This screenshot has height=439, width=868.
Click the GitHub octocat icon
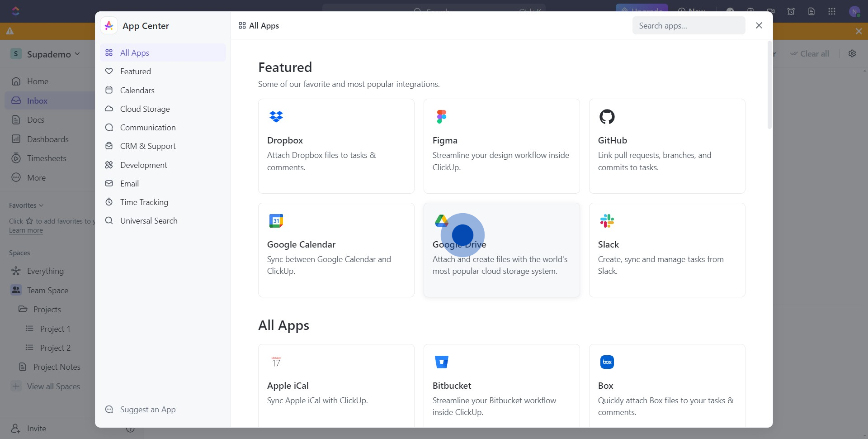point(607,117)
